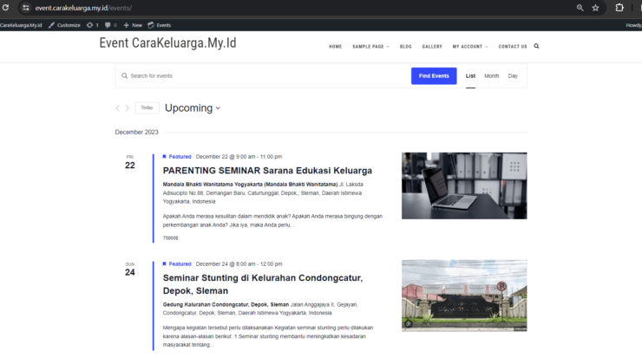
Task: Open Events menu in admin bar
Action: (160, 25)
